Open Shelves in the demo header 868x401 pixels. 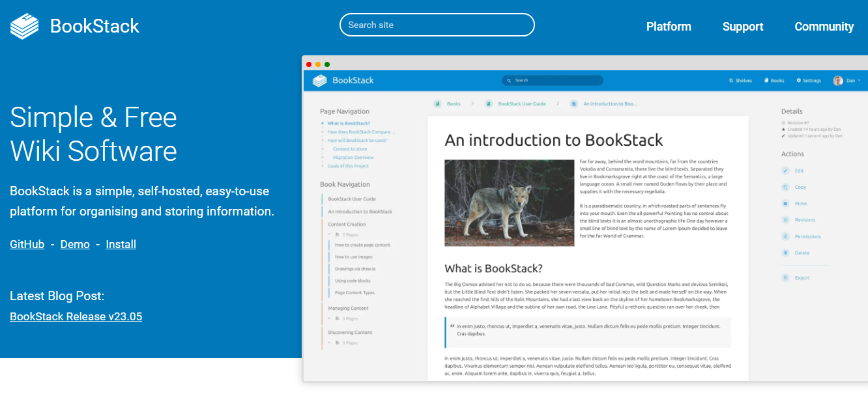point(740,81)
